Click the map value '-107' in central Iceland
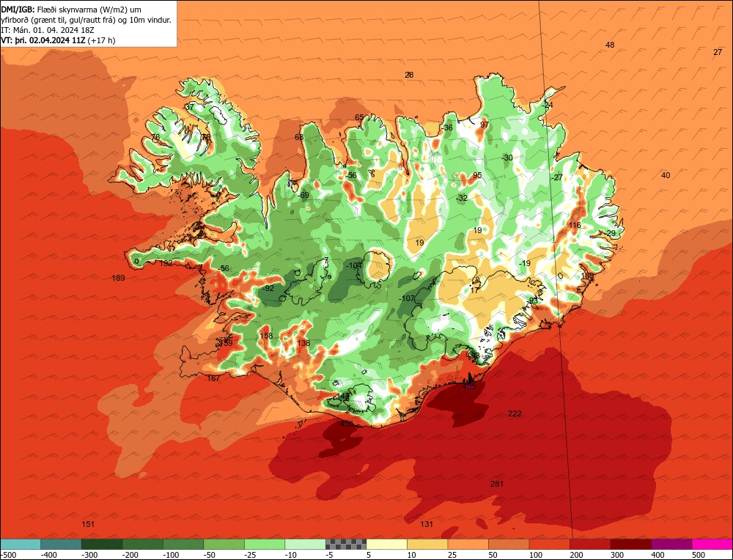Viewport: 733px width, 560px height. 406,298
